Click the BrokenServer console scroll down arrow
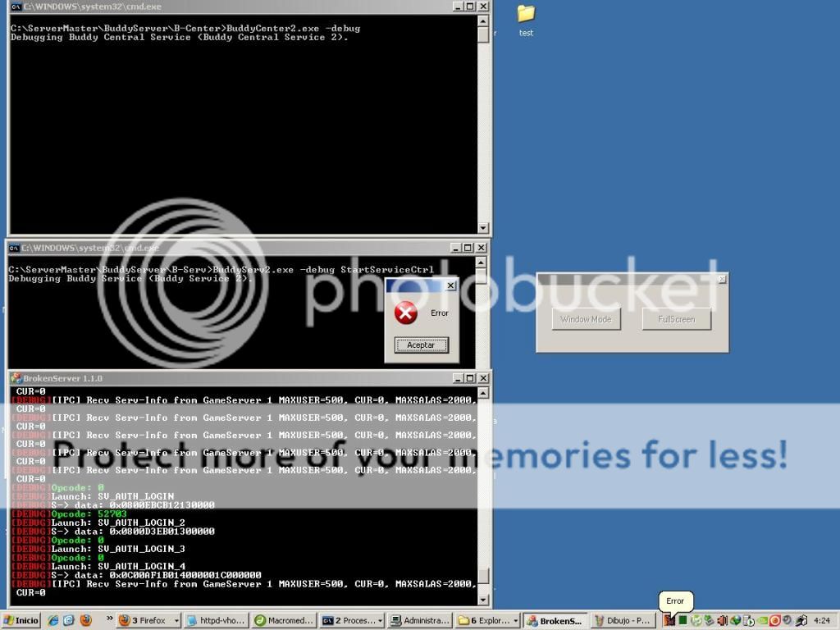The image size is (840, 630). pos(483,600)
